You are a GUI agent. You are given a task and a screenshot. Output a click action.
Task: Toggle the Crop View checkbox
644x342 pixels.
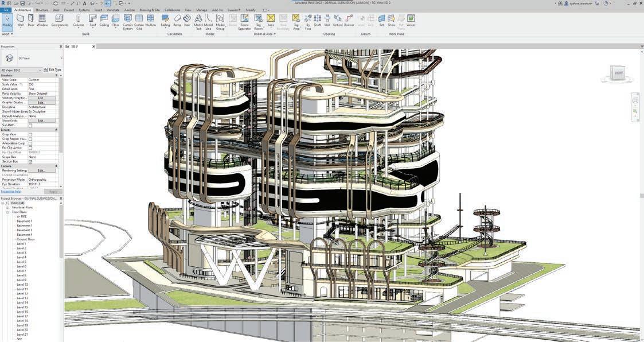pos(30,134)
